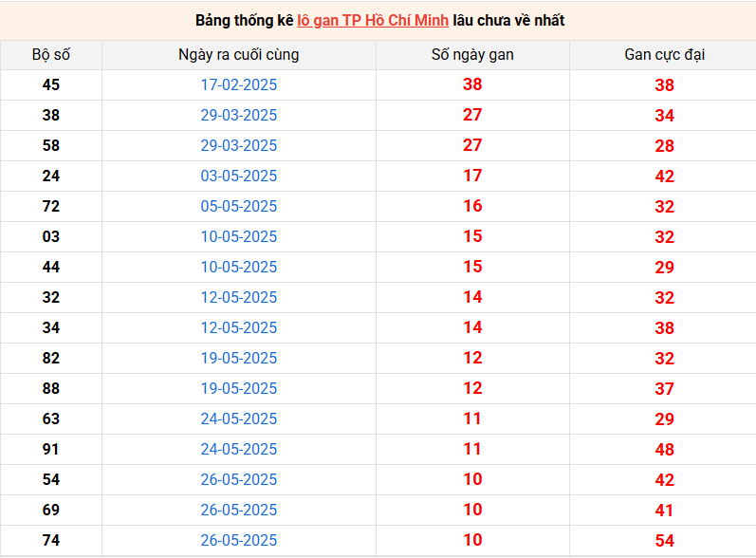Select the date 17-02-2025

(239, 84)
